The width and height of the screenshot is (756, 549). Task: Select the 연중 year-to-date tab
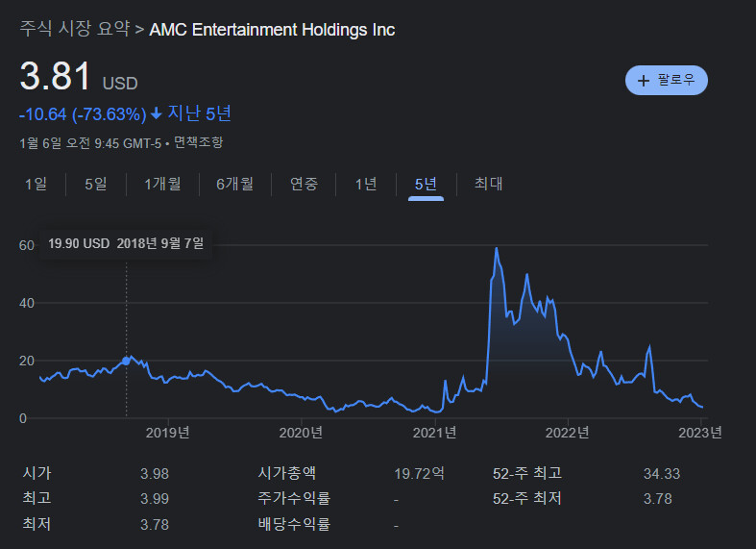[x=304, y=184]
